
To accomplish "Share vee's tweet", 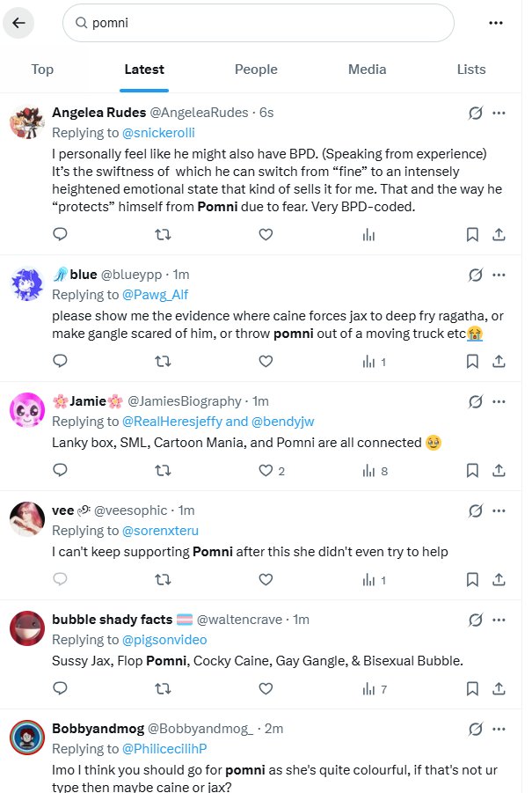I will tap(499, 580).
